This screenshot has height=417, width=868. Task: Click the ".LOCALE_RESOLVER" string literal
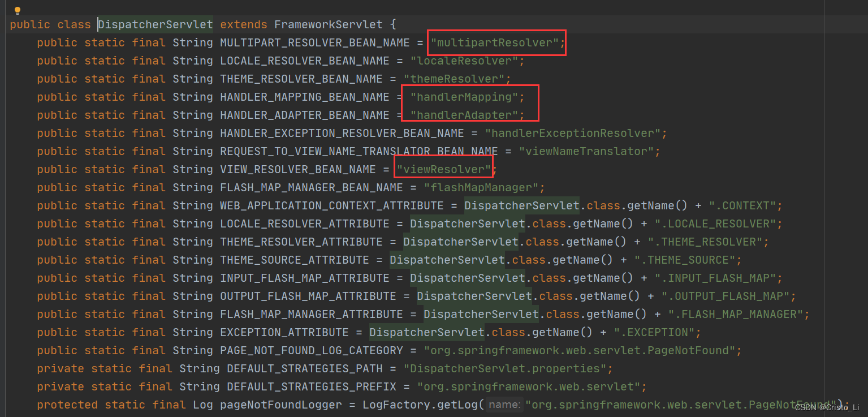pyautogui.click(x=715, y=223)
